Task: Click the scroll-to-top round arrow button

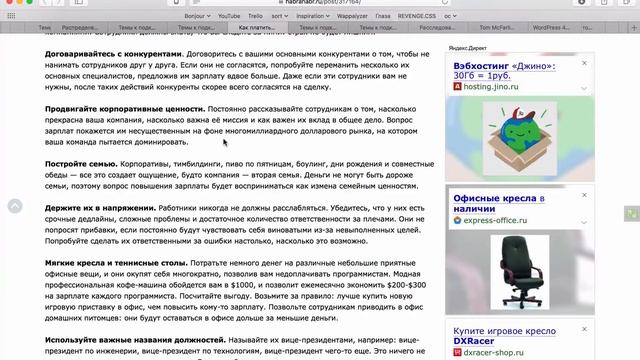Action: [x=15, y=206]
